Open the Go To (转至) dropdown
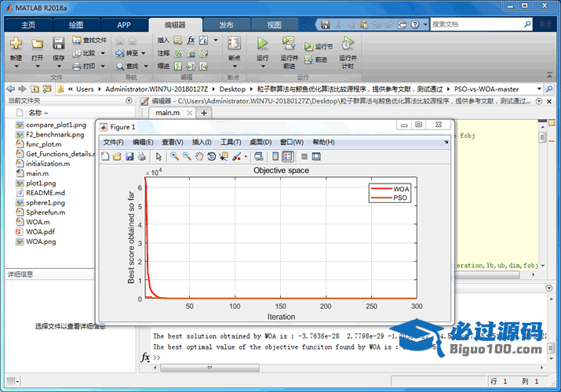Screen dimensions: 561x392 [x=144, y=53]
